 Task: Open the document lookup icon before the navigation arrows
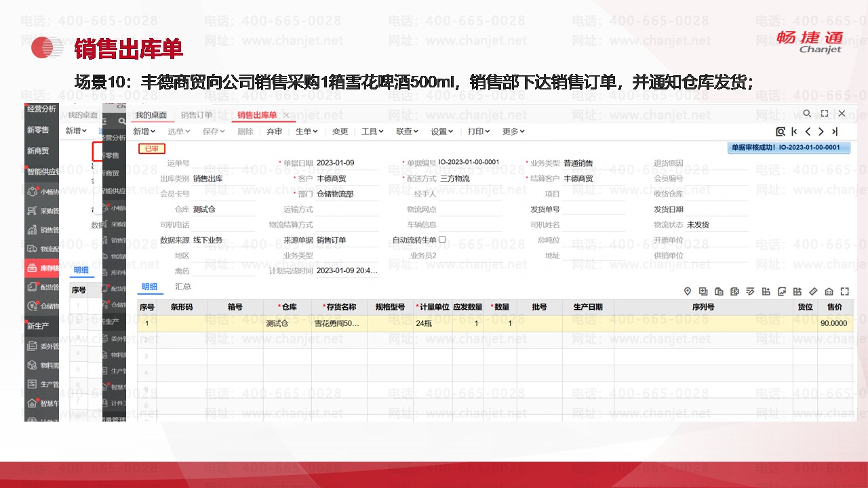click(781, 131)
